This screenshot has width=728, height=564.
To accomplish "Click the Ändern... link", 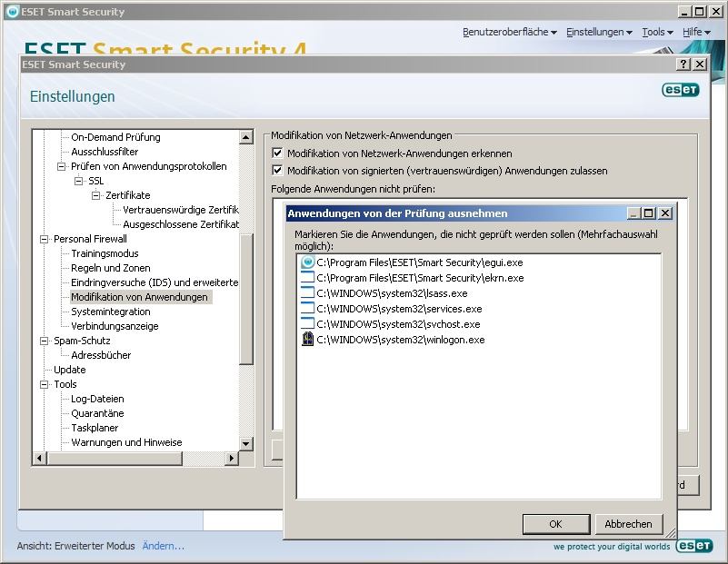I will click(163, 546).
